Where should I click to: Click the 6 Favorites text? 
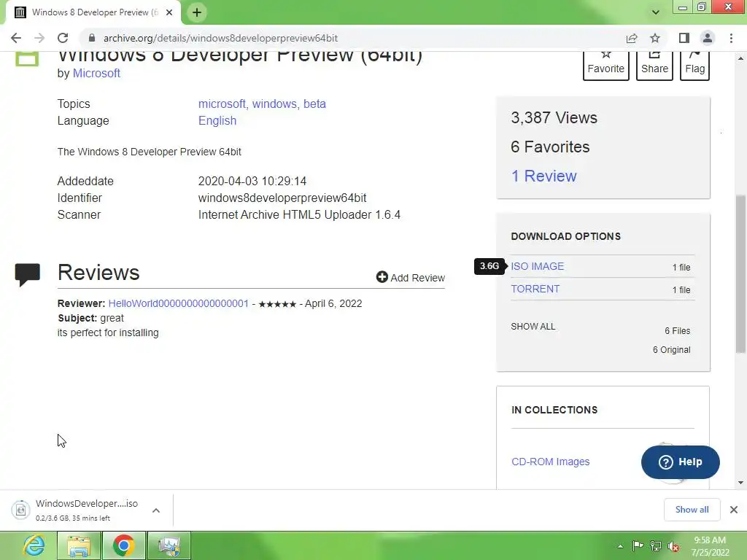pyautogui.click(x=550, y=147)
